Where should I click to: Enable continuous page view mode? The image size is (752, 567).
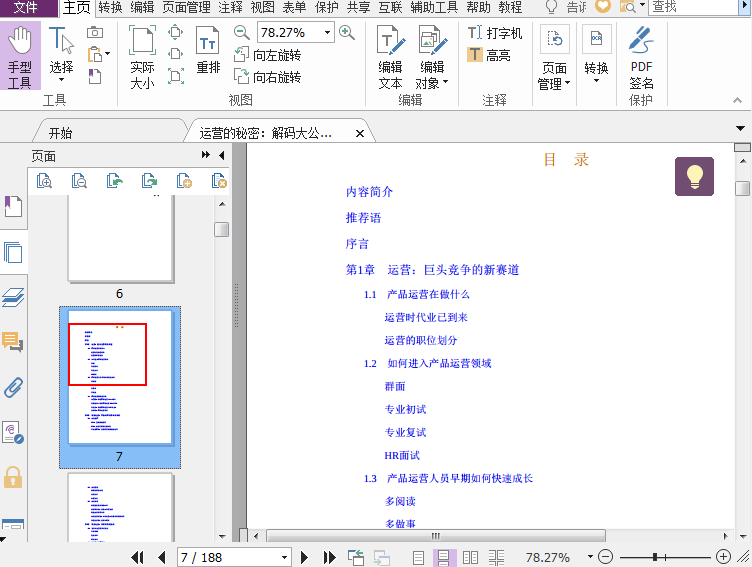point(444,557)
